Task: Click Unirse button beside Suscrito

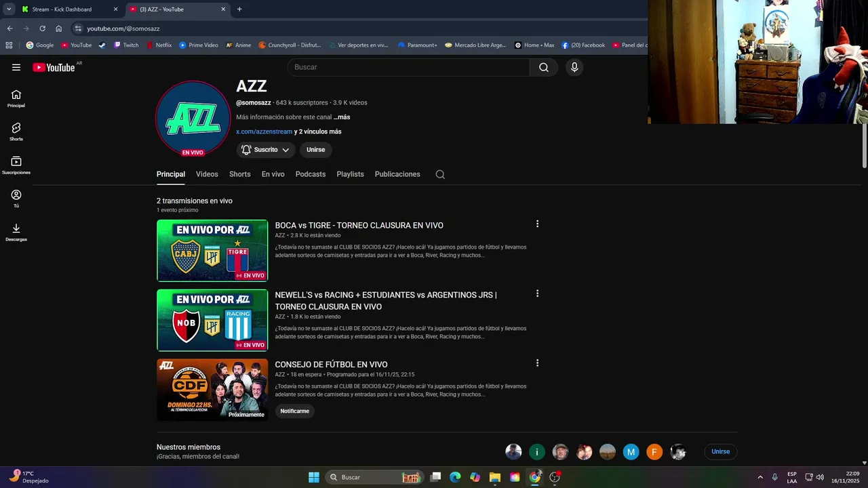Action: pyautogui.click(x=316, y=150)
